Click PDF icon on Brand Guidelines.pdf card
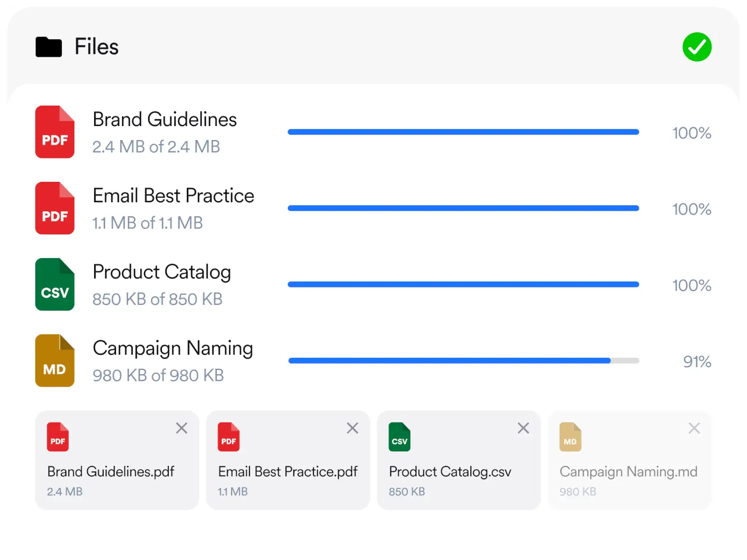Screen dimensions: 747x560 [58, 437]
